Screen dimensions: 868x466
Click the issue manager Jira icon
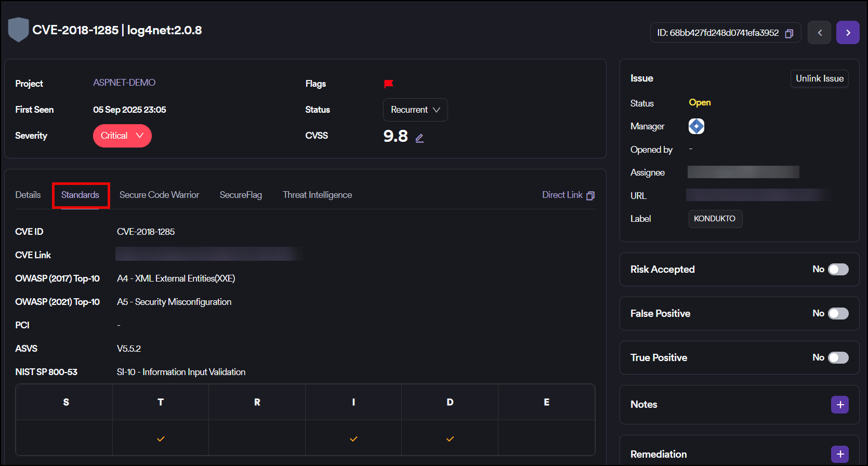pos(696,126)
